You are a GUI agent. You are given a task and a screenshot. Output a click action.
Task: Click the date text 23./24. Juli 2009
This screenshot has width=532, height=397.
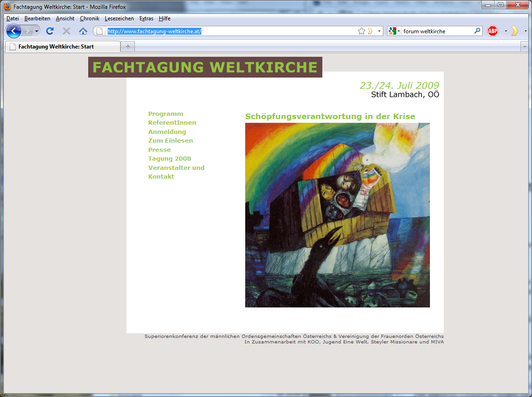399,85
